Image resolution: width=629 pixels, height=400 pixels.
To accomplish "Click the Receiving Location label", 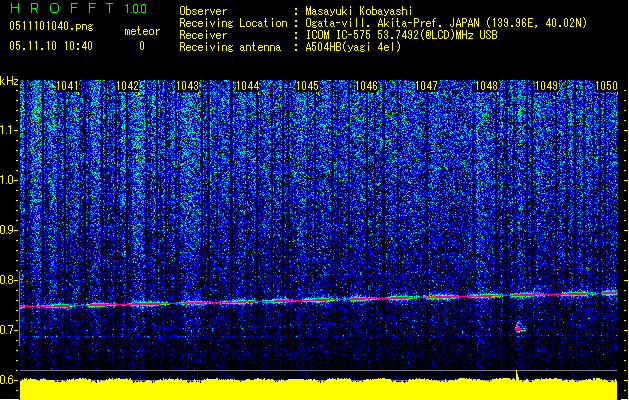I will click(233, 23).
